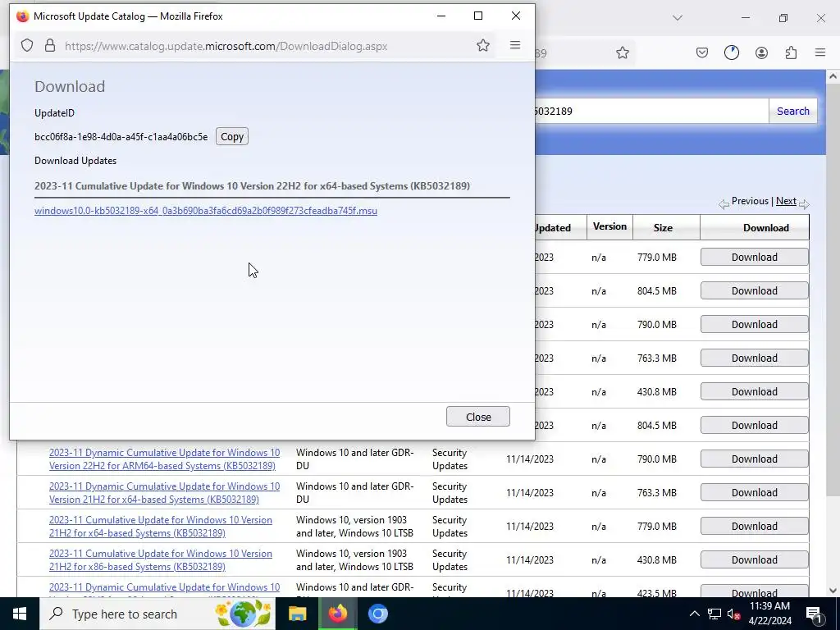Open the popup window's hamburger menu

(515, 45)
